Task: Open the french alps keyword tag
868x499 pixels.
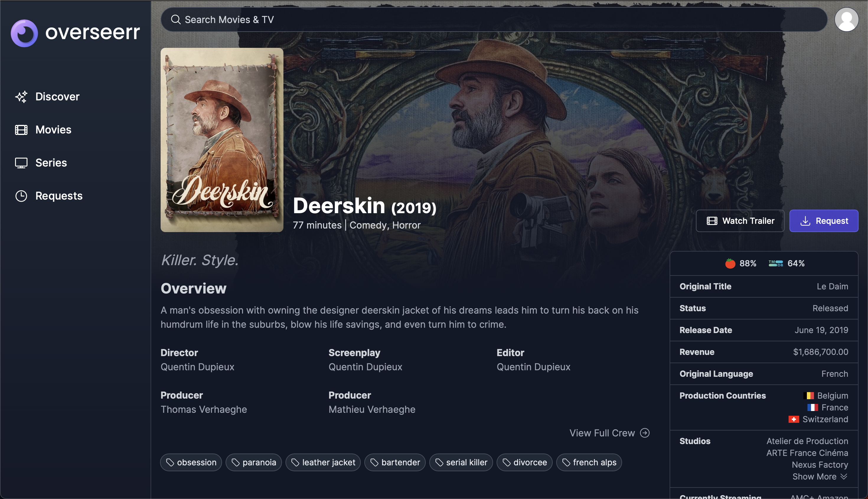Action: click(589, 462)
